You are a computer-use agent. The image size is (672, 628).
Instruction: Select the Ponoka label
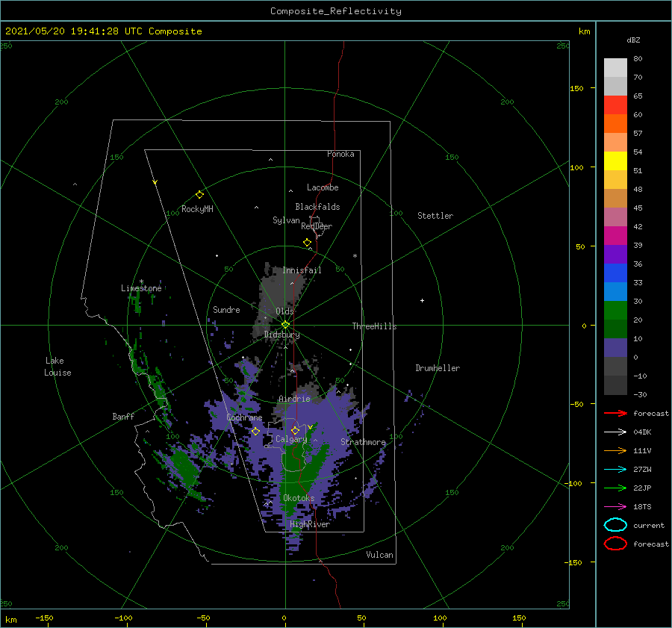point(340,154)
